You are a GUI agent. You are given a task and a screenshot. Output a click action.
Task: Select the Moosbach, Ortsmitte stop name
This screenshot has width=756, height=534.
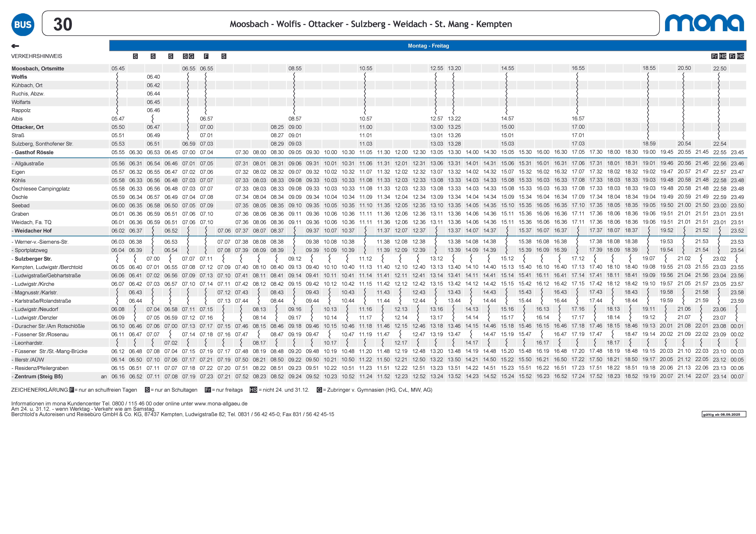point(38,68)
